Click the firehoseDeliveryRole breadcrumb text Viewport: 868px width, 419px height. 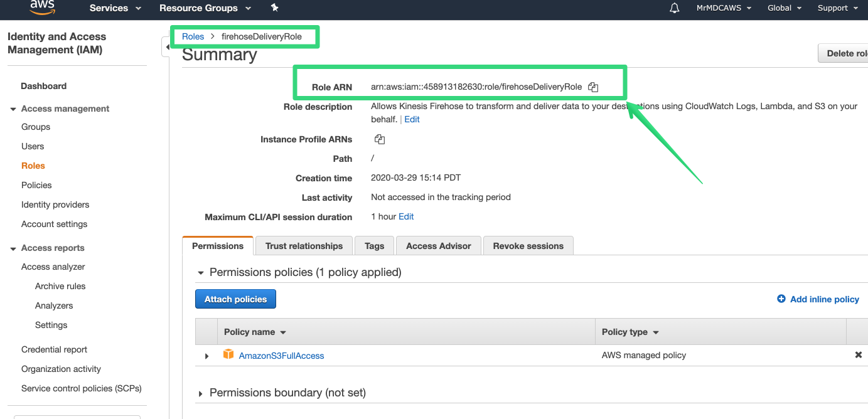pos(262,36)
